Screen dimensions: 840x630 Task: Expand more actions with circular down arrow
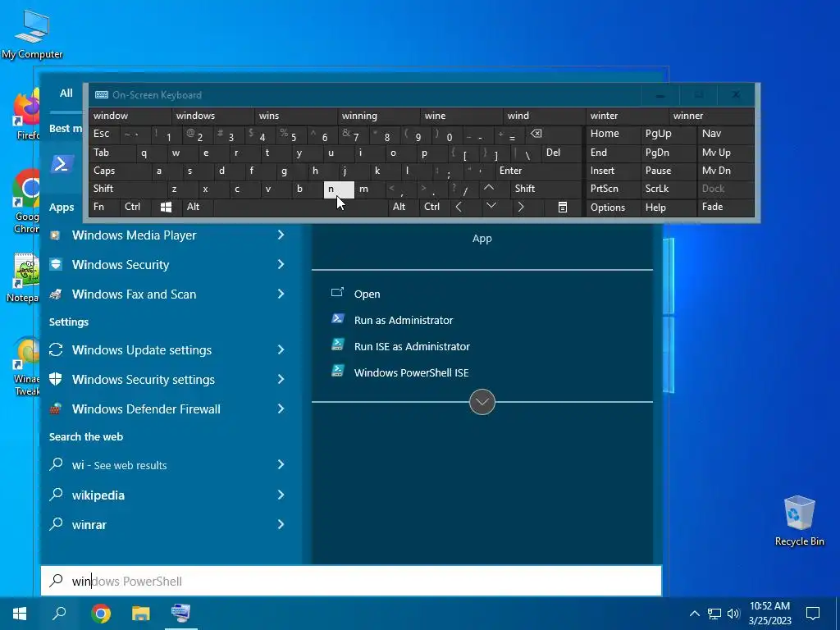(x=482, y=402)
